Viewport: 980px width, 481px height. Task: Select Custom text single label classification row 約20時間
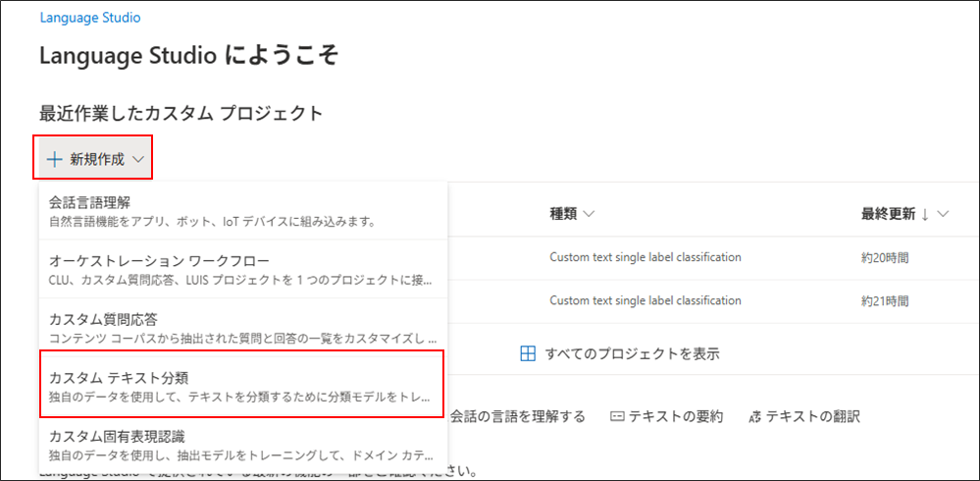tap(645, 256)
